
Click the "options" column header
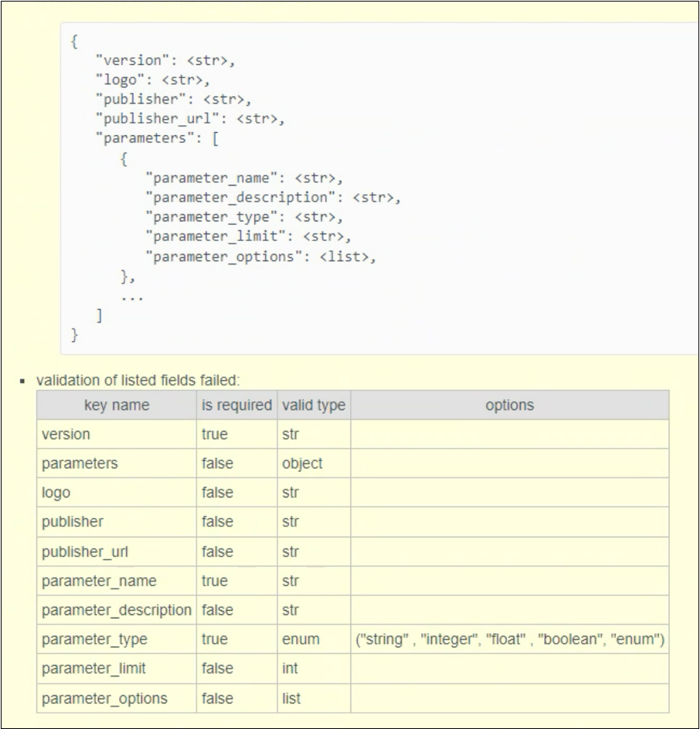[510, 405]
